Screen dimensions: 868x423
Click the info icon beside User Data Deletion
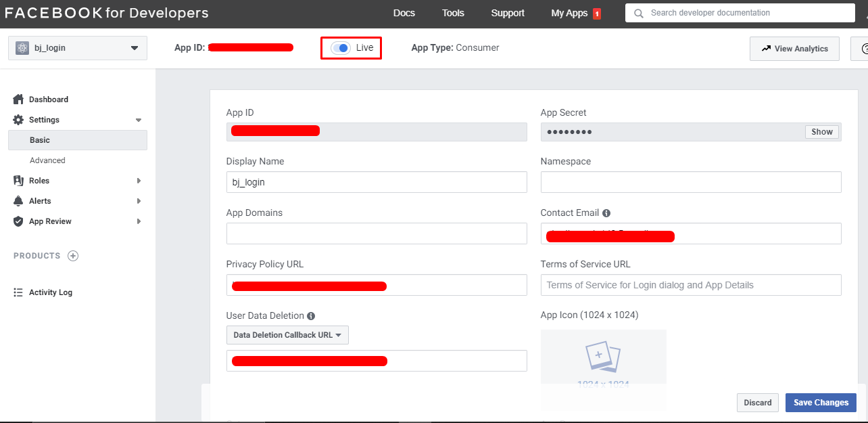310,315
